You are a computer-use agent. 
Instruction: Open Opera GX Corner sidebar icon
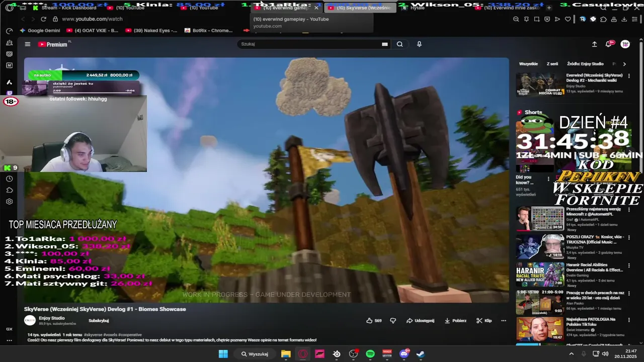(9, 329)
